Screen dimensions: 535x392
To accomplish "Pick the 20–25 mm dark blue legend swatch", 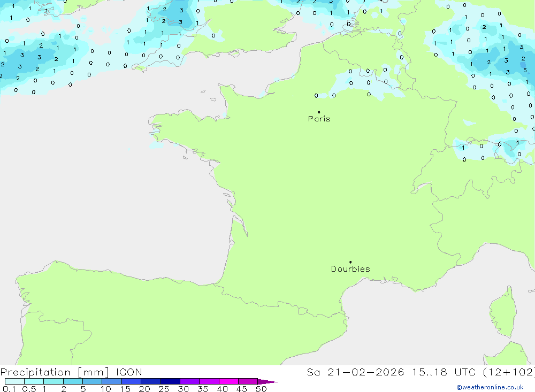I will pos(151,381).
